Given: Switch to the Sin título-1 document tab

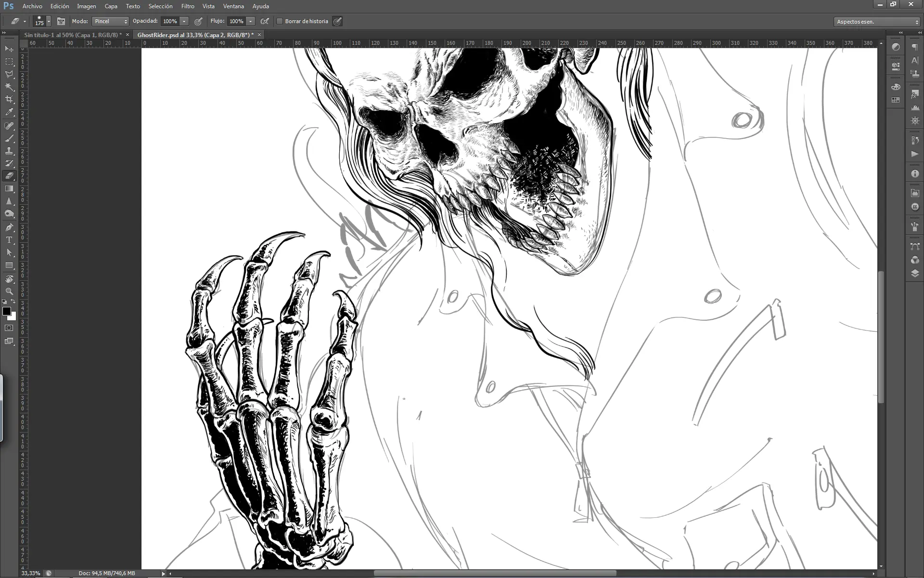Looking at the screenshot, I should click(x=73, y=35).
